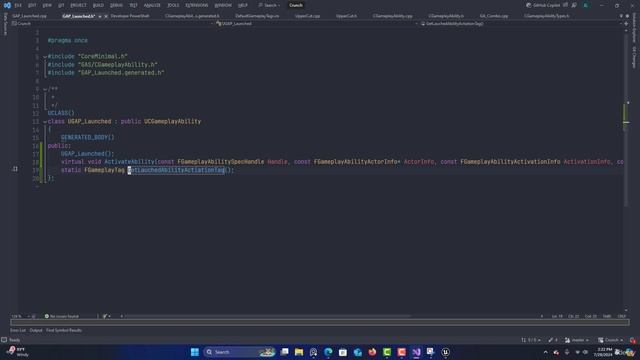
Task: Open the Error List tab
Action: click(x=18, y=330)
